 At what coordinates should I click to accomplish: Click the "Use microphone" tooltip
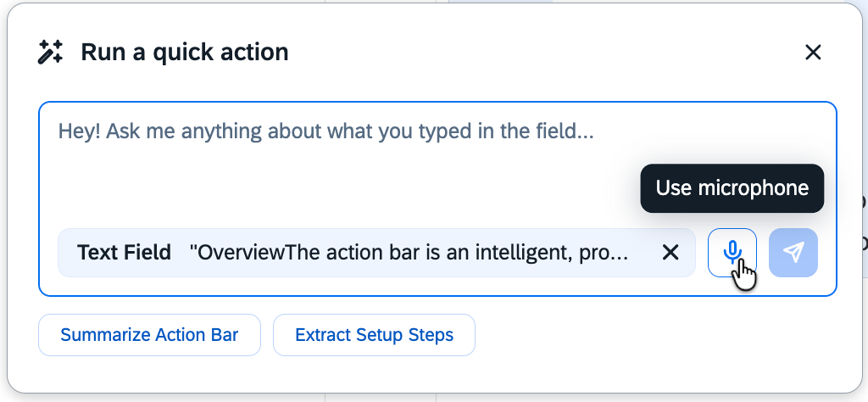click(x=732, y=187)
